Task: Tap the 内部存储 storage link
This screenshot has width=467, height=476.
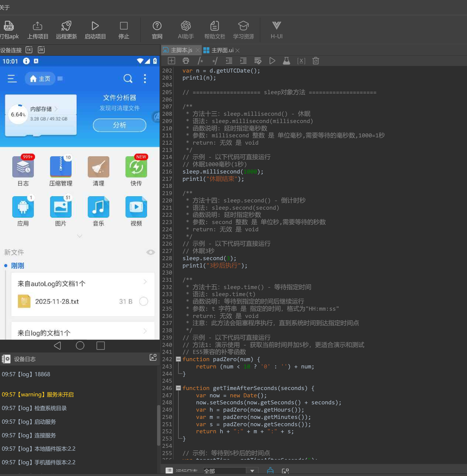Action: 41,109
